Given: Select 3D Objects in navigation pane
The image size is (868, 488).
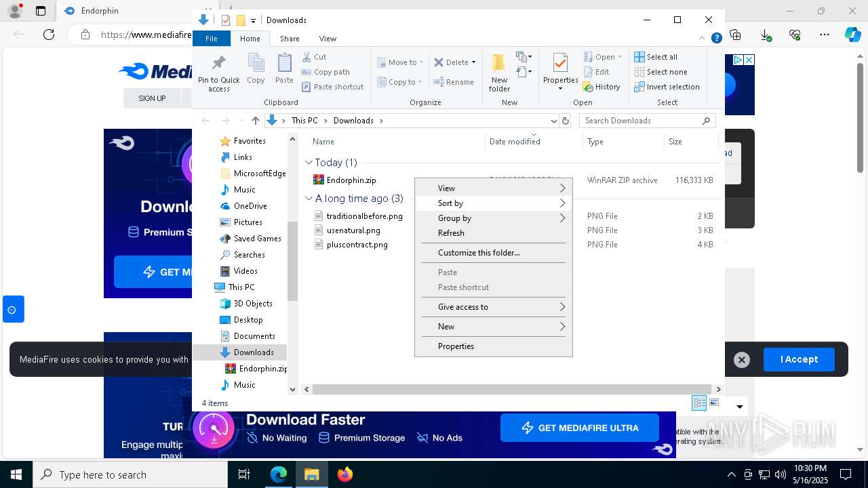Looking at the screenshot, I should [253, 304].
